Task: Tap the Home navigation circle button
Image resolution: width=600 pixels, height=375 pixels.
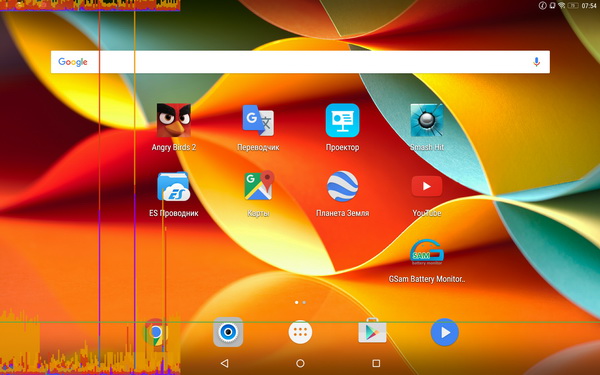Action: (300, 363)
